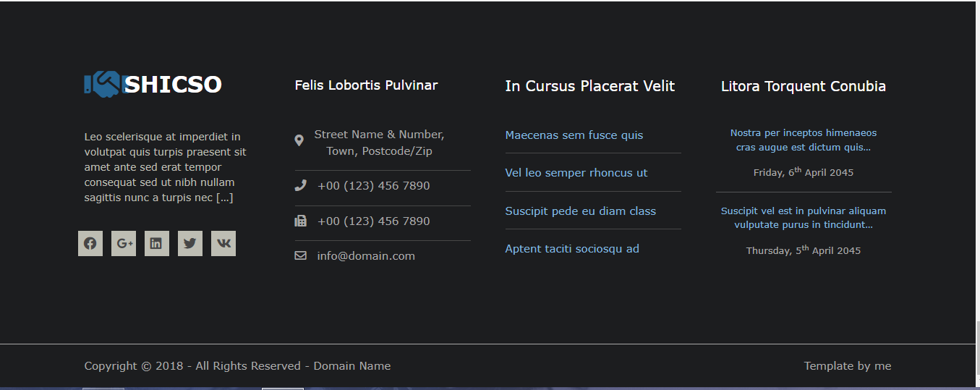Open the Nostra per inceptos himenaeos article

[x=804, y=140]
